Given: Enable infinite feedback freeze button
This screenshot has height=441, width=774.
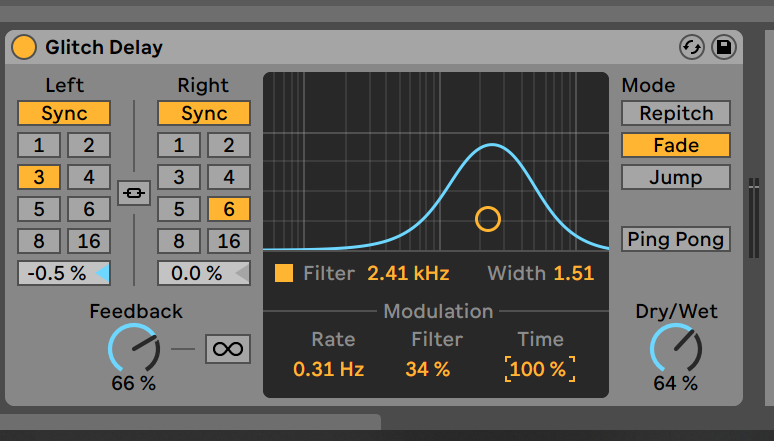Looking at the screenshot, I should 228,349.
